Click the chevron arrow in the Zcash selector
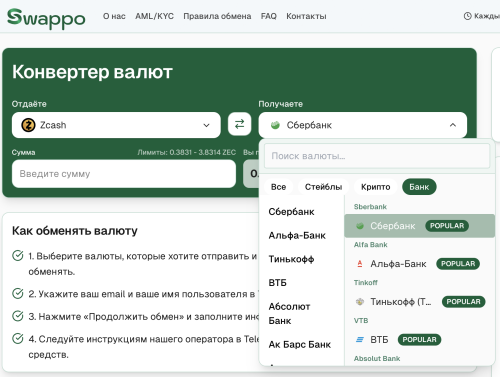This screenshot has height=377, width=500. [x=206, y=125]
